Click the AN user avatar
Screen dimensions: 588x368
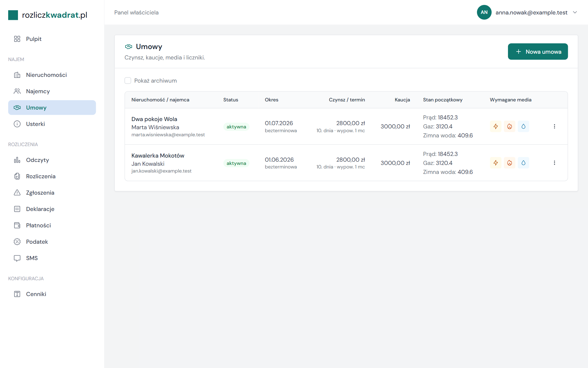[x=484, y=12]
